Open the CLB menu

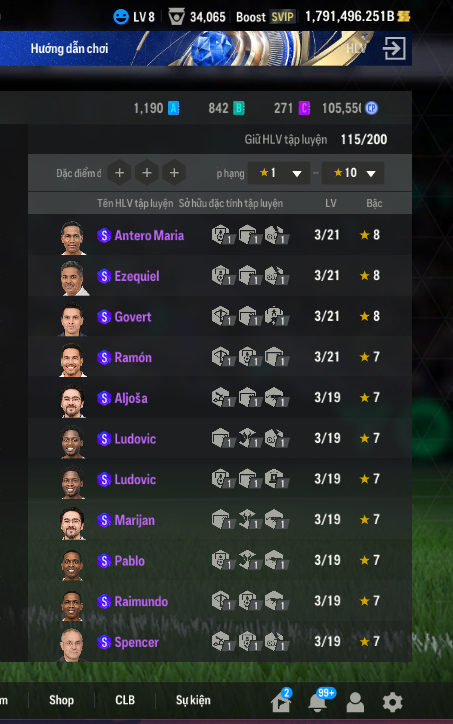[125, 700]
